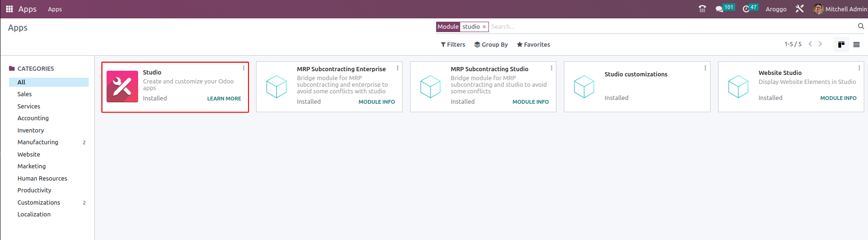Select Sales category
The image size is (868, 240).
tap(49, 94)
